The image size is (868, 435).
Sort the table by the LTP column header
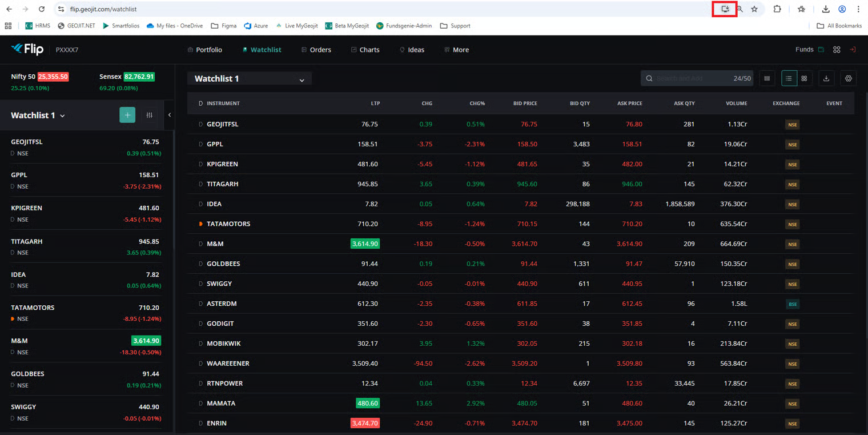[375, 103]
